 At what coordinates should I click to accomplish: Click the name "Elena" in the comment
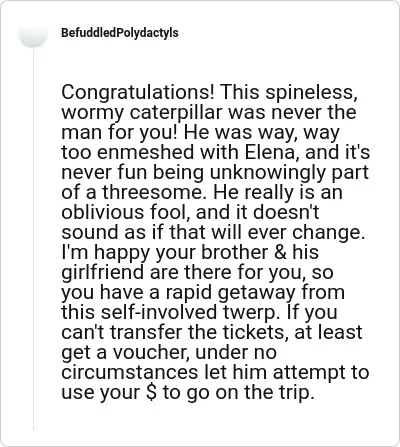pos(270,152)
